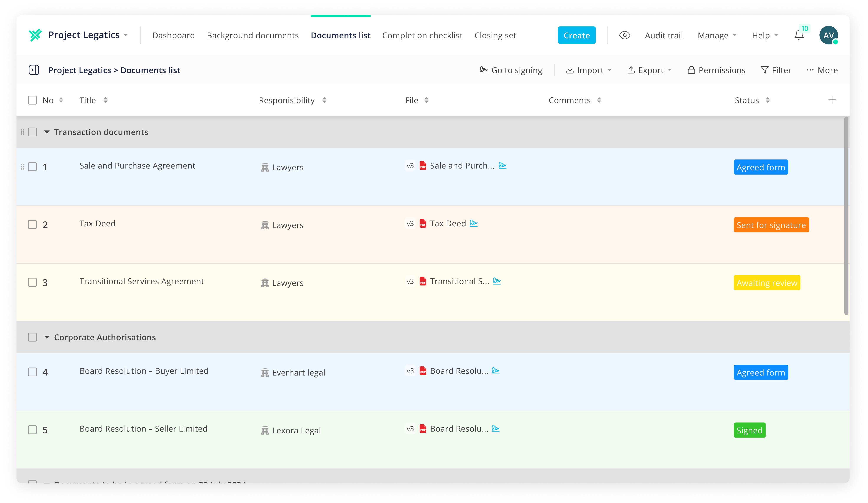Image resolution: width=868 pixels, height=503 pixels.
Task: Collapse the Corporate Authorisations section
Action: tap(47, 337)
